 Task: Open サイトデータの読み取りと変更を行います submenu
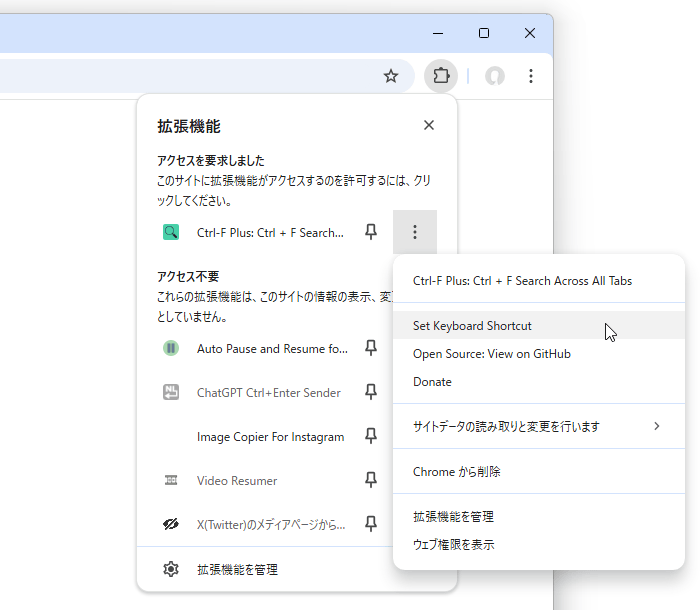539,426
